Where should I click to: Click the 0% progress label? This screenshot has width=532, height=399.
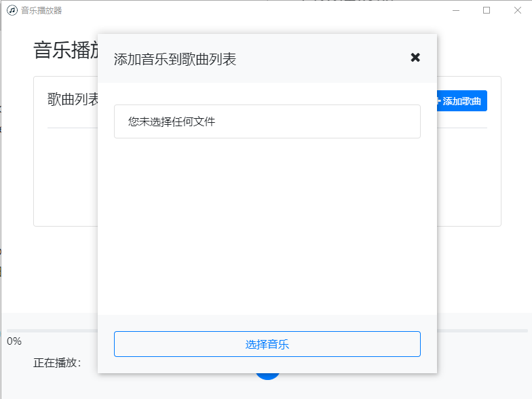point(14,341)
